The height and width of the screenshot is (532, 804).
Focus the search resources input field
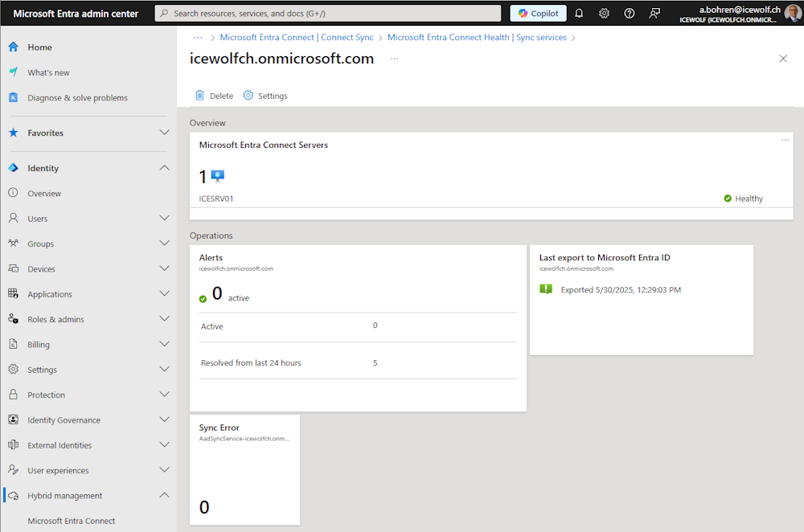(328, 14)
